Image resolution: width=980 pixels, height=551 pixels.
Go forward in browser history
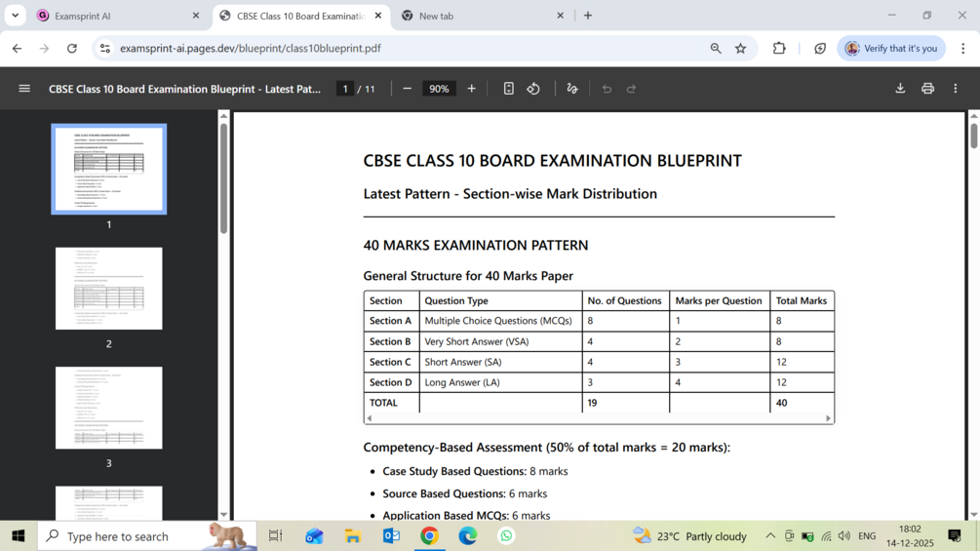click(44, 48)
